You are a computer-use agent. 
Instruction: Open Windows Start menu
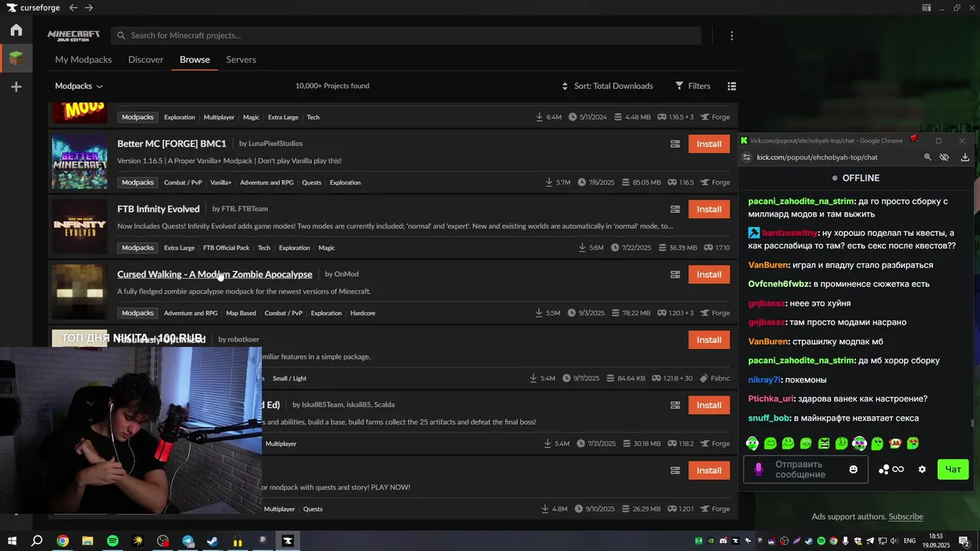(12, 541)
